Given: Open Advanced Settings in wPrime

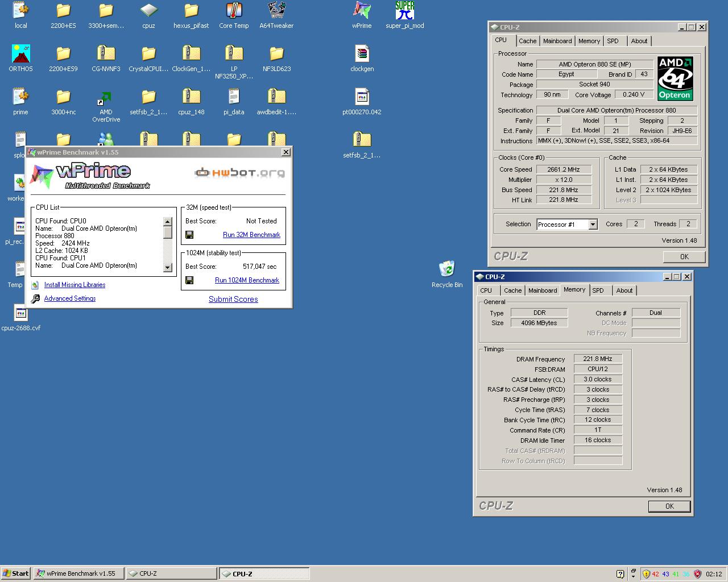Looking at the screenshot, I should pyautogui.click(x=70, y=298).
